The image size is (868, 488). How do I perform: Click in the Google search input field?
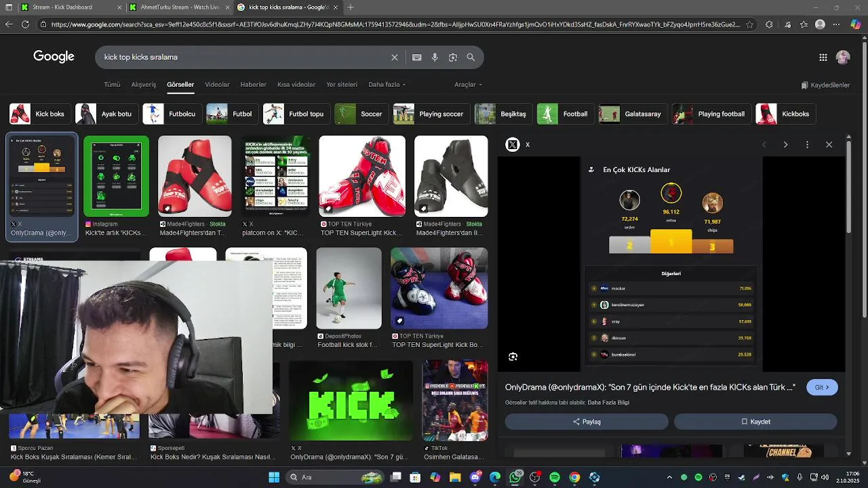coord(243,58)
